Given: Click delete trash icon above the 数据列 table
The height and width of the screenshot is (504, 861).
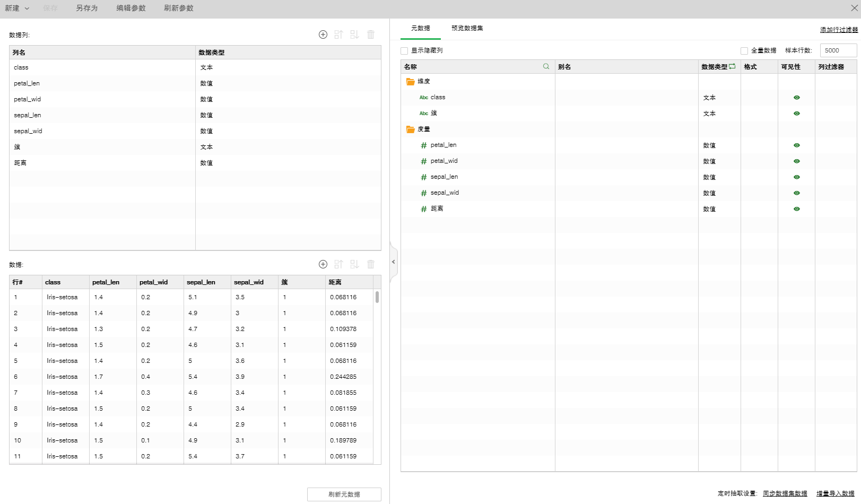Looking at the screenshot, I should click(371, 34).
